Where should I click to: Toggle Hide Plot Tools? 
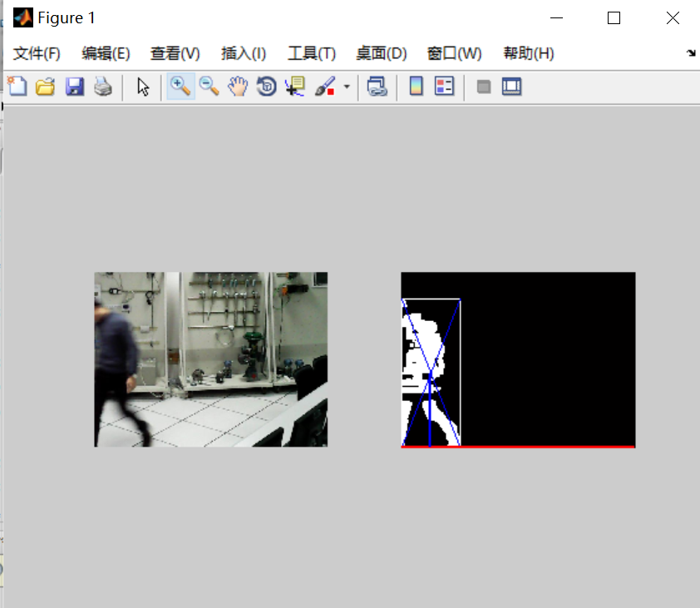pyautogui.click(x=483, y=86)
